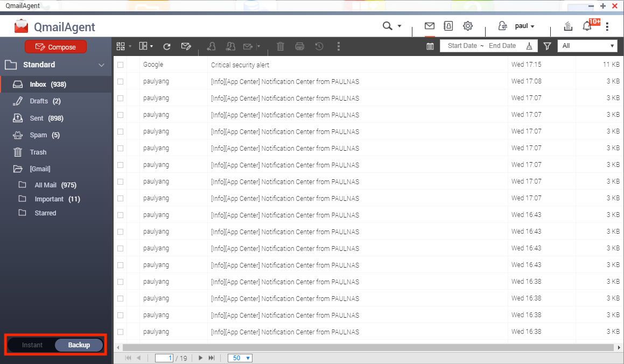The image size is (624, 364).
Task: Open the notifications bell
Action: coord(587,25)
